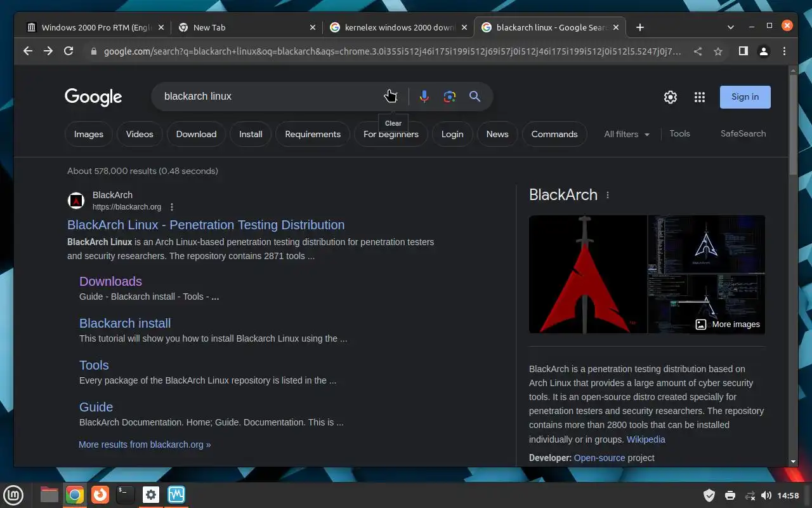
Task: Open the BlackArch knowledge panel three-dot menu
Action: (608, 195)
